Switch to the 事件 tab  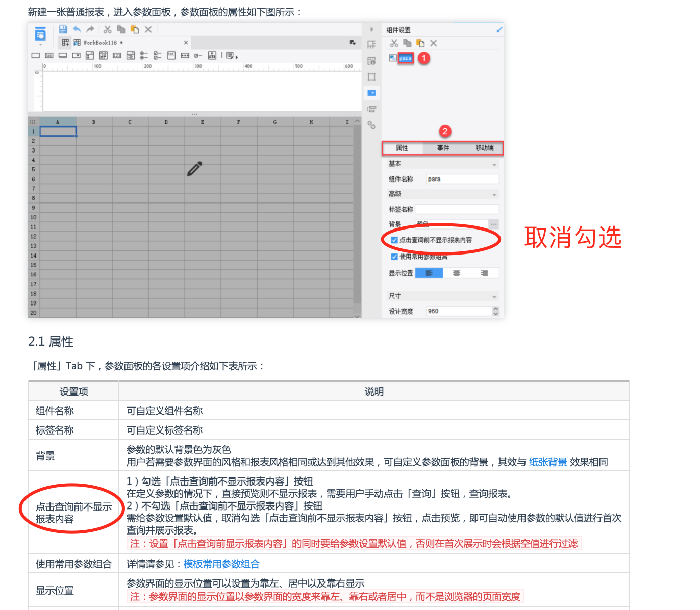click(x=443, y=148)
